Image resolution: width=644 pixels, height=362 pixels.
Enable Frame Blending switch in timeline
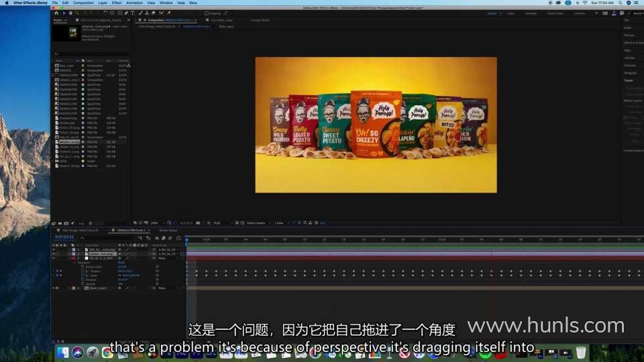[x=164, y=238]
